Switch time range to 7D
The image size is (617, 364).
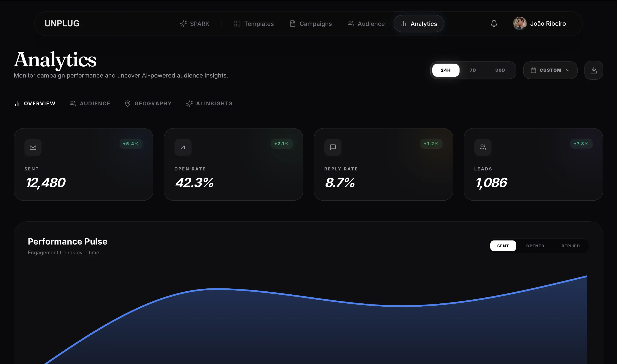[x=473, y=70]
